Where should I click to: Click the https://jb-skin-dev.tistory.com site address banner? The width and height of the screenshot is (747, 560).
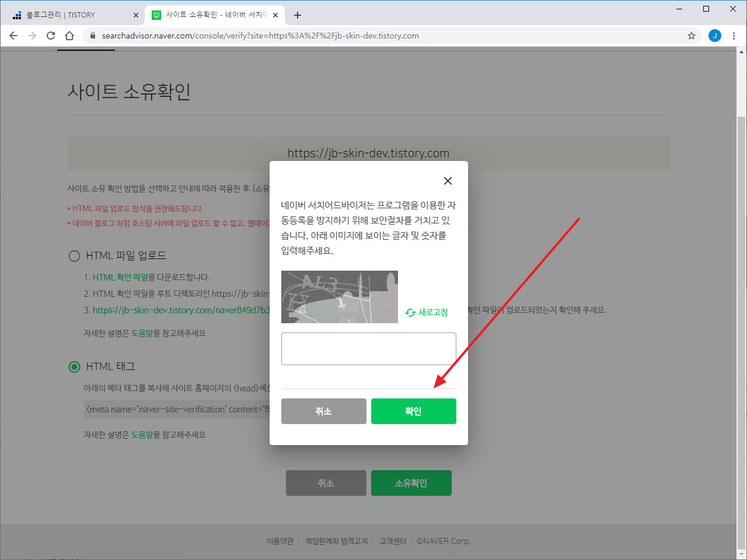369,153
